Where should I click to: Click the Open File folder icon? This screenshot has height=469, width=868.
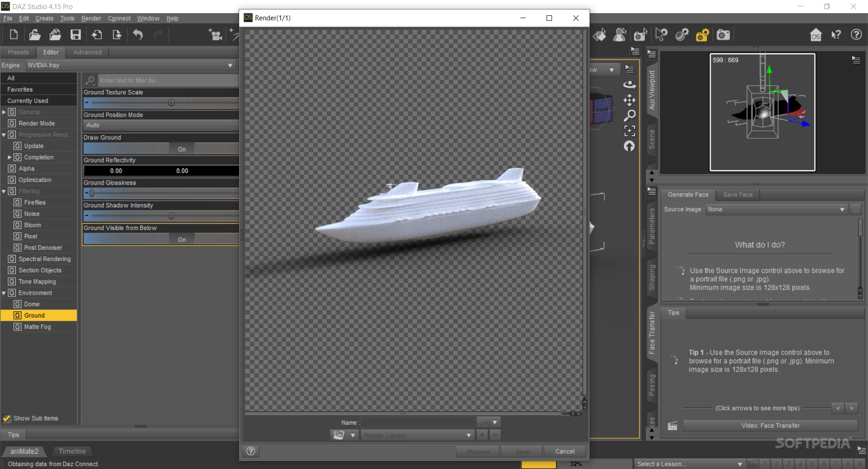tap(35, 35)
